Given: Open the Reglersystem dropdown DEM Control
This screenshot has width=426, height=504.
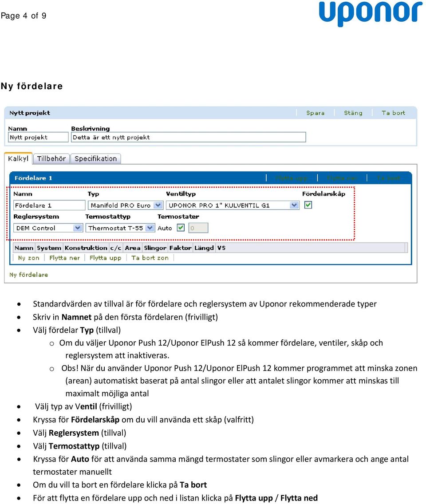Looking at the screenshot, I should (x=48, y=228).
